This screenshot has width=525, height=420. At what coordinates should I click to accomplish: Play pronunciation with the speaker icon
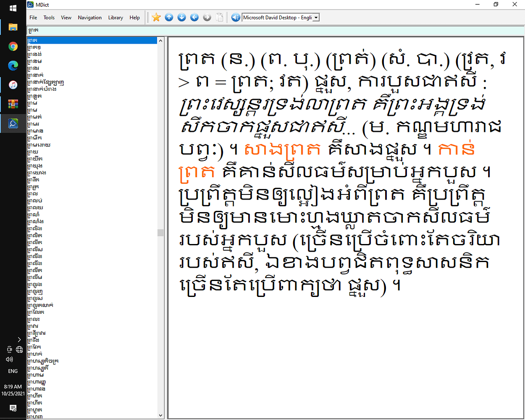click(x=235, y=17)
